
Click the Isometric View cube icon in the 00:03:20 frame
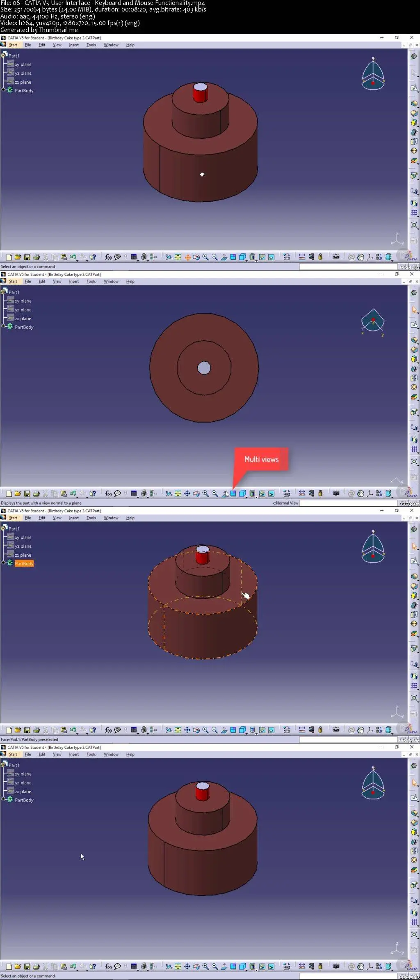pos(242,493)
